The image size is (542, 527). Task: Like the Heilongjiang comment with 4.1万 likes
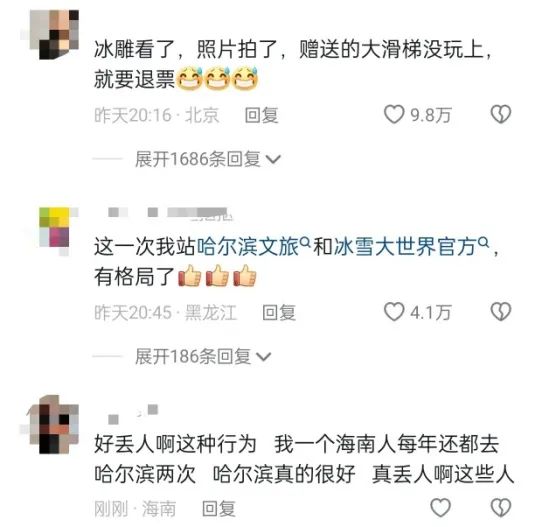(394, 312)
